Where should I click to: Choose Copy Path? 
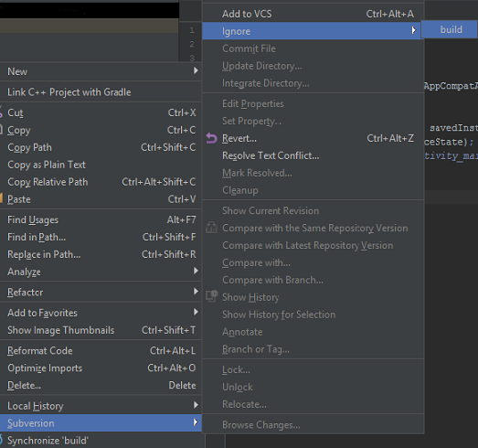(101, 147)
